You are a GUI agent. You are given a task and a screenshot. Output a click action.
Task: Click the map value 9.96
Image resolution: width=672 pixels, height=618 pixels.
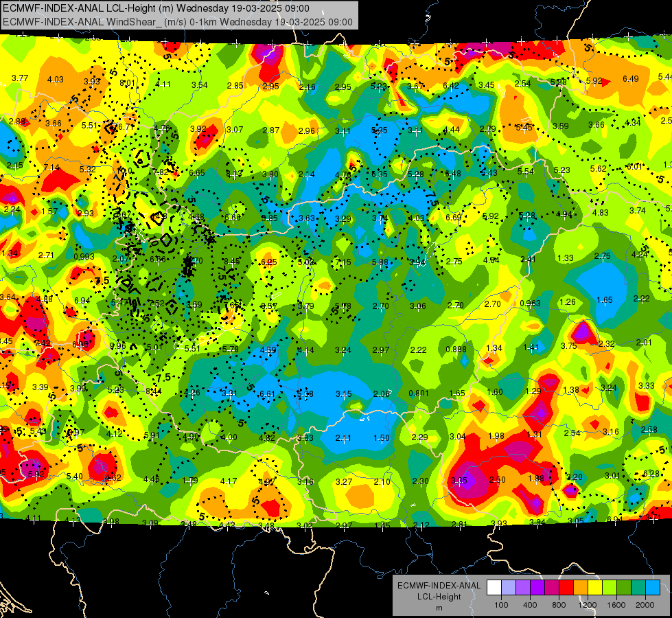118,345
